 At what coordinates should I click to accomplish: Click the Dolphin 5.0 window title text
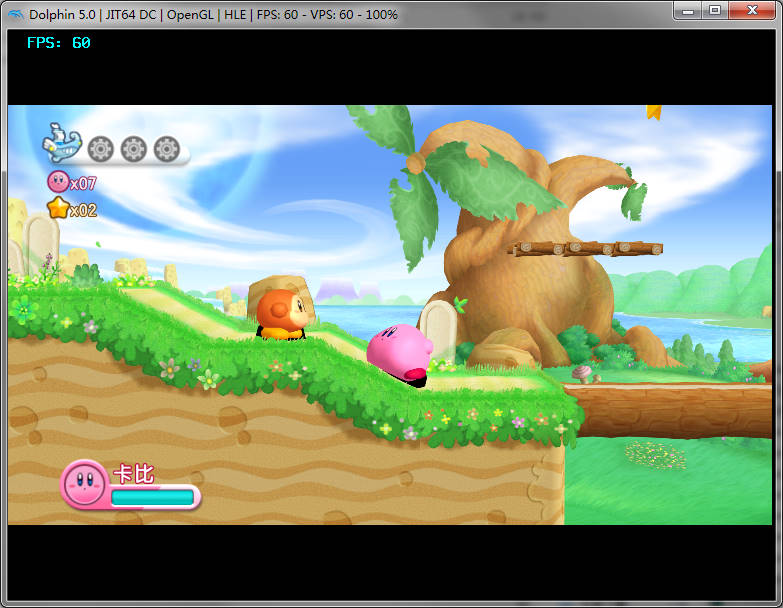click(x=213, y=14)
